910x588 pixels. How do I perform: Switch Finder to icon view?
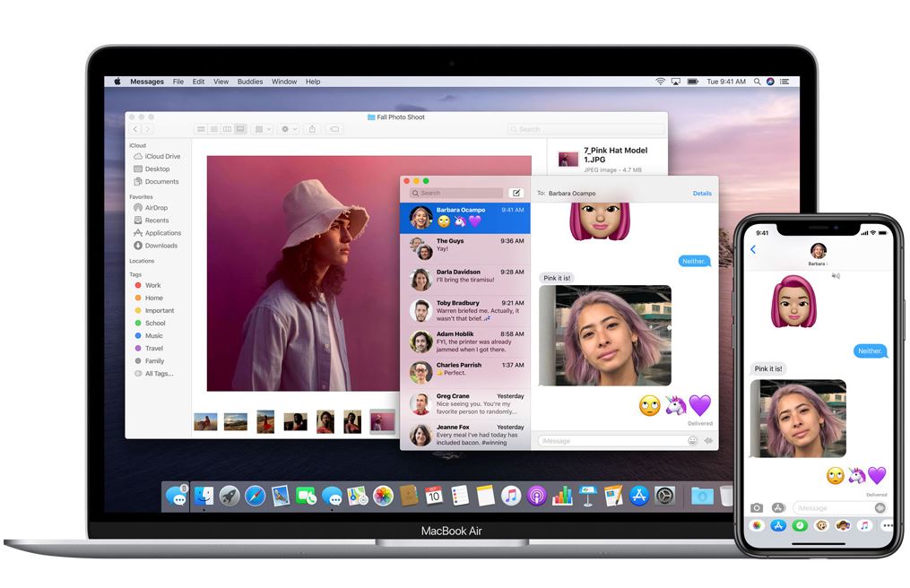point(201,129)
